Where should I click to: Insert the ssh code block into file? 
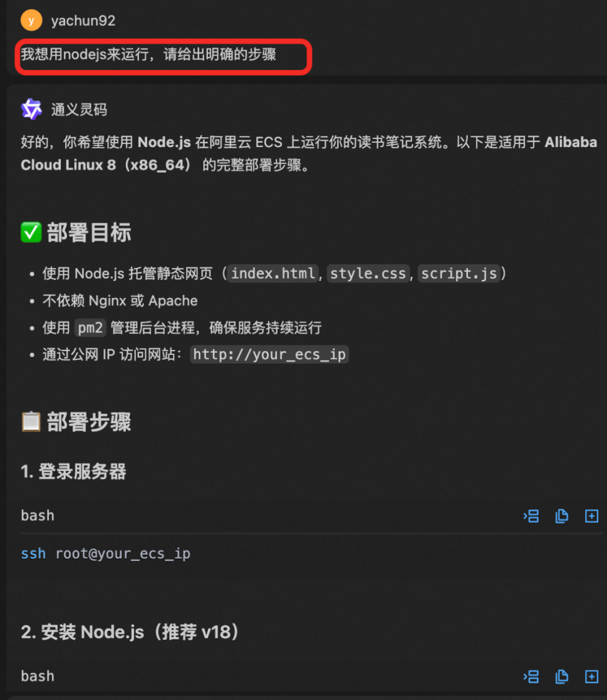click(x=591, y=516)
